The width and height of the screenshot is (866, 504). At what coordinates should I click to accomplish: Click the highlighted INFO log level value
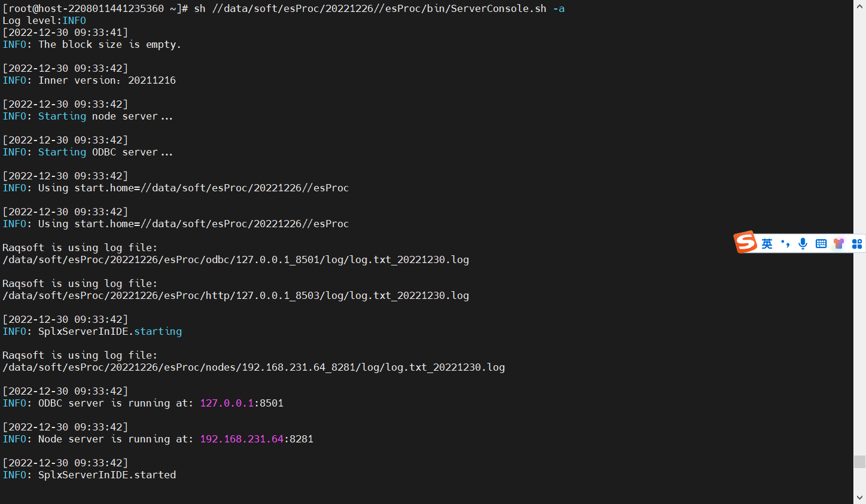pyautogui.click(x=74, y=21)
